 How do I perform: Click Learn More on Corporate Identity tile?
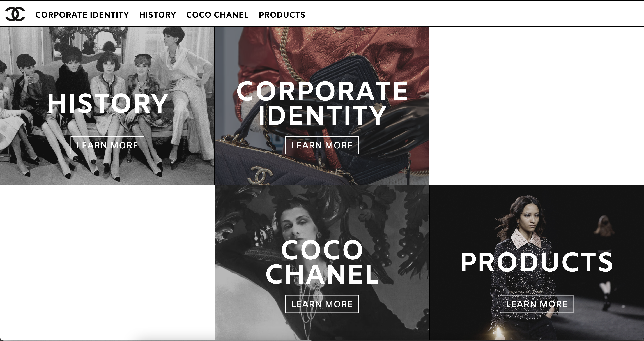pos(322,145)
